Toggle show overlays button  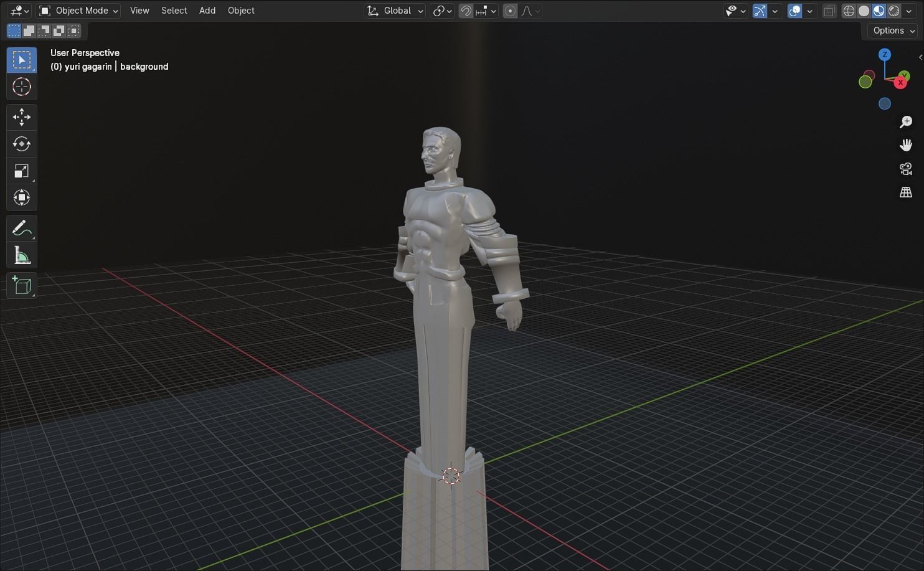794,11
